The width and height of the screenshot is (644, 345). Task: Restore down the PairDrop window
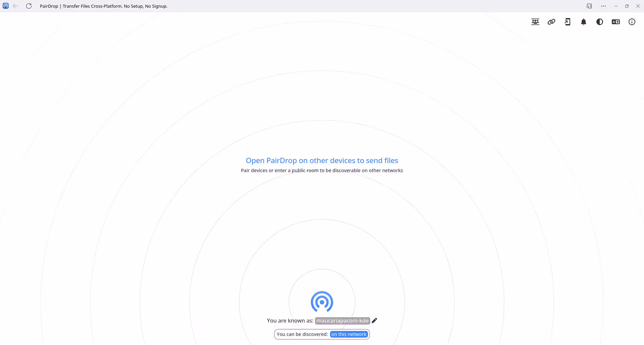pyautogui.click(x=627, y=6)
